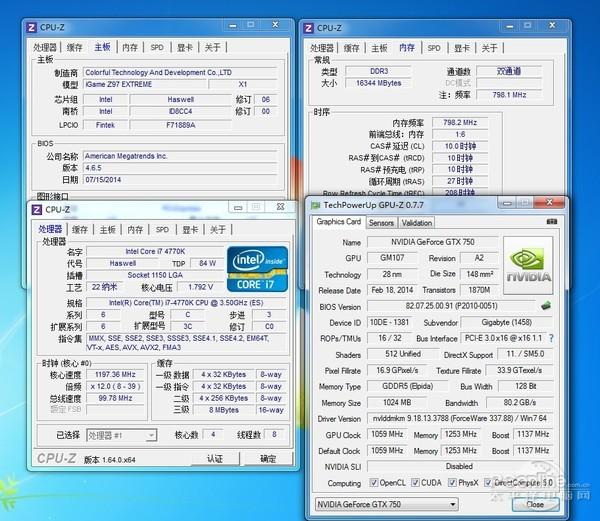
Task: Click the GPU name field NVIDIA GeForce GTX 750
Action: tap(432, 242)
